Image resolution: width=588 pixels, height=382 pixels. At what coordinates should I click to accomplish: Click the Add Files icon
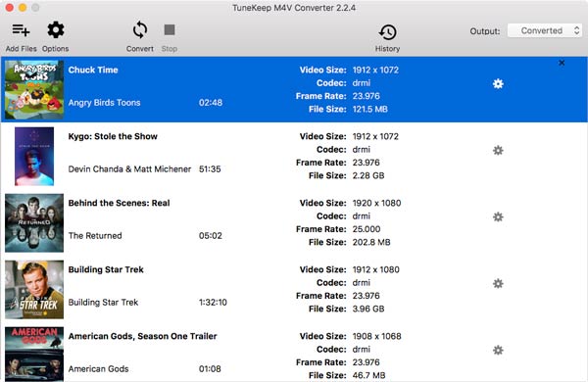point(21,30)
